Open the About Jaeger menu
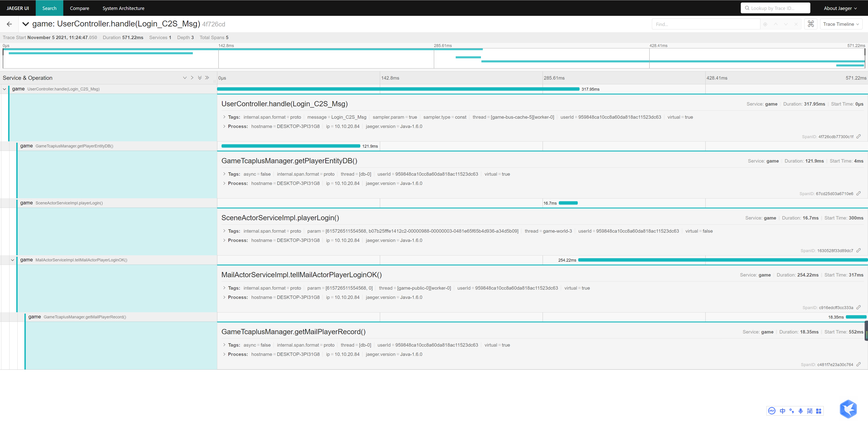This screenshot has width=868, height=440. pos(840,8)
